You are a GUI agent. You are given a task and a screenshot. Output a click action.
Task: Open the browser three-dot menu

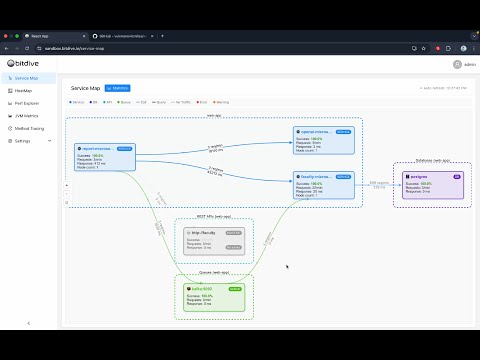[474, 49]
